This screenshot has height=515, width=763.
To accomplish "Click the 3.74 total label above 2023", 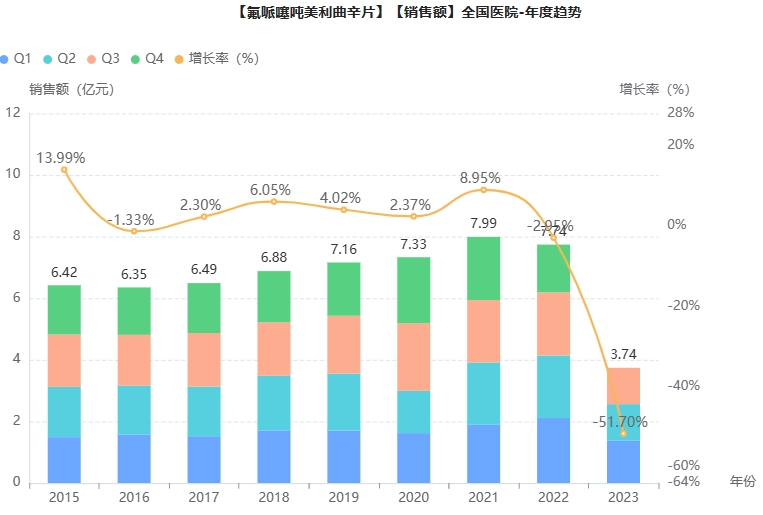I will click(x=623, y=354).
